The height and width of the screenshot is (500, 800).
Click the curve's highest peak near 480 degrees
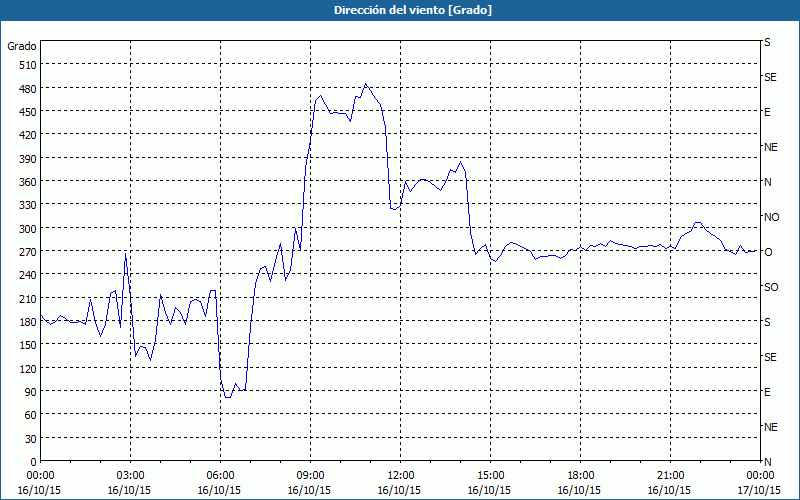coord(366,84)
